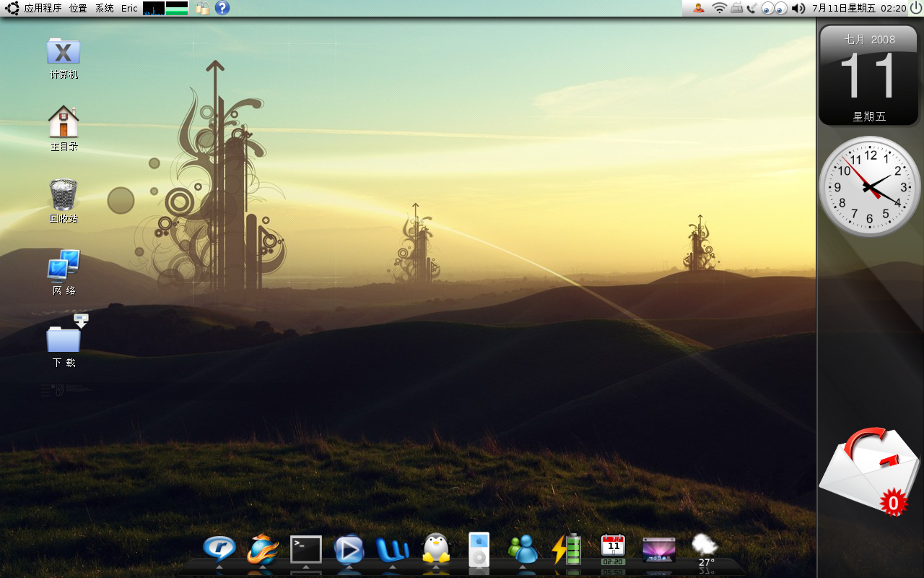Click the rolling eyes applet
This screenshot has width=924, height=578.
click(x=775, y=8)
